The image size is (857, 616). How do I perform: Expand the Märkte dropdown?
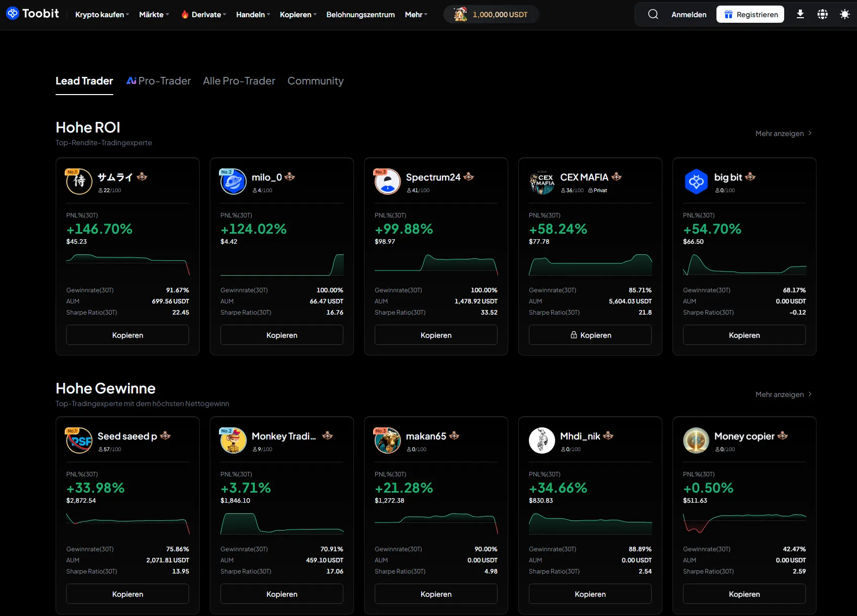[154, 15]
